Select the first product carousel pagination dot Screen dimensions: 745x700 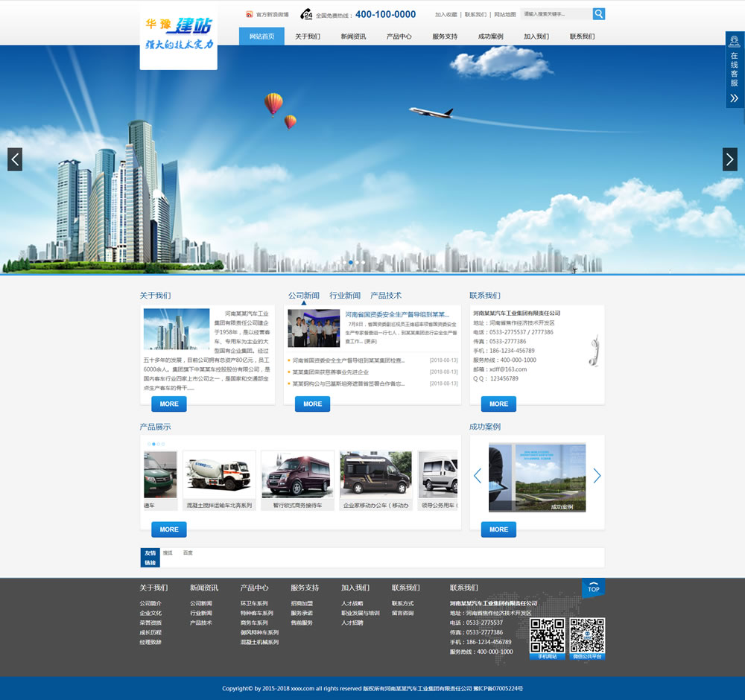149,444
